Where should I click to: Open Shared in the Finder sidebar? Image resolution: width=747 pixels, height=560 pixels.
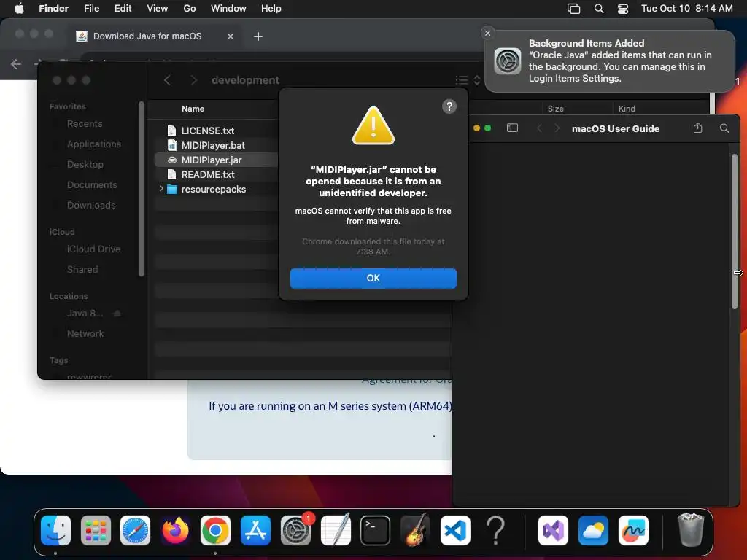[x=82, y=270]
